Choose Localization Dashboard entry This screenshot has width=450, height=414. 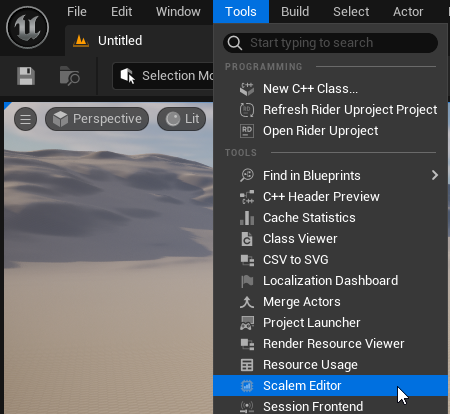click(330, 281)
